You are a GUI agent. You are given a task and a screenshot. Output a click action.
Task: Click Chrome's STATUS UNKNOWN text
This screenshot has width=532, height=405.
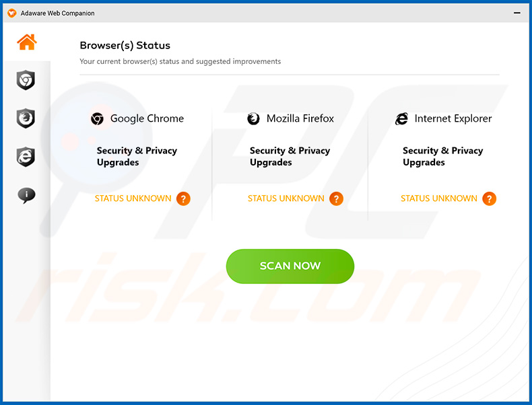point(133,198)
